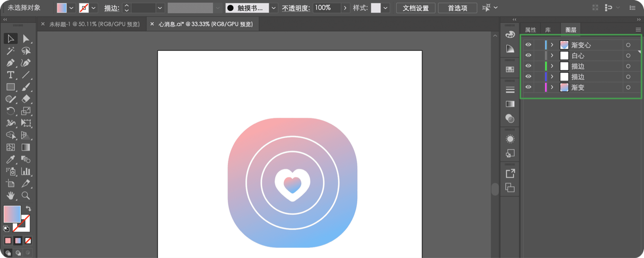Select the Symbol Sprayer tool

click(11, 171)
